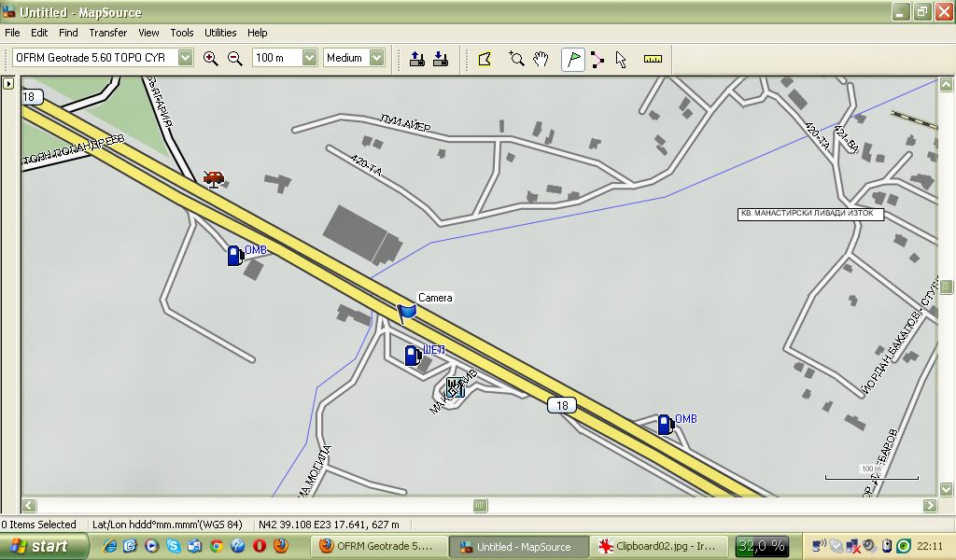Open the Medium detail level dropdown
This screenshot has height=560, width=956.
click(376, 58)
